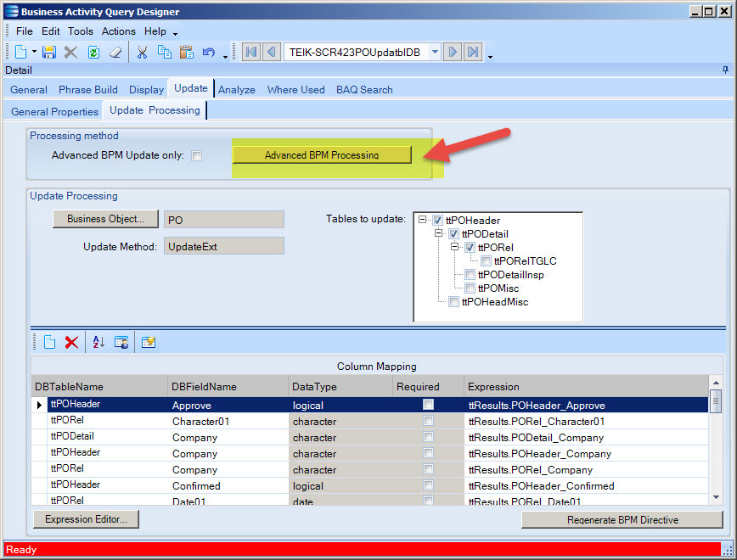Uncheck the ttPODetail table checkbox
The width and height of the screenshot is (737, 560).
[454, 234]
